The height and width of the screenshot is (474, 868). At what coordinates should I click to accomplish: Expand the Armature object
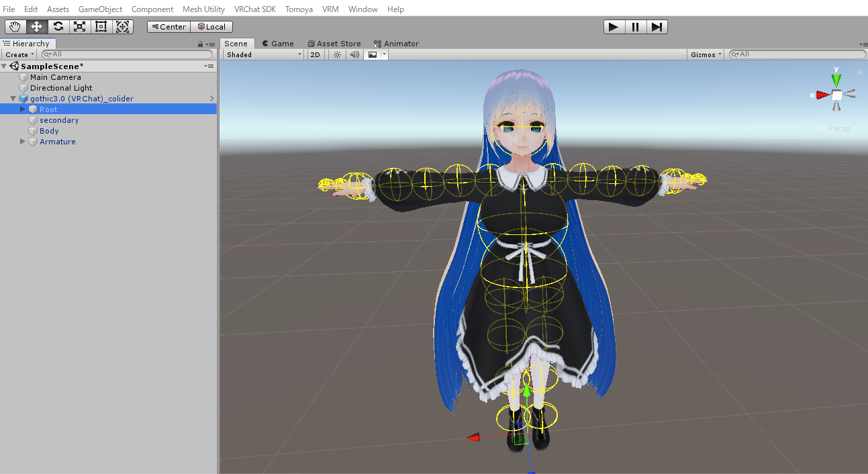(22, 142)
